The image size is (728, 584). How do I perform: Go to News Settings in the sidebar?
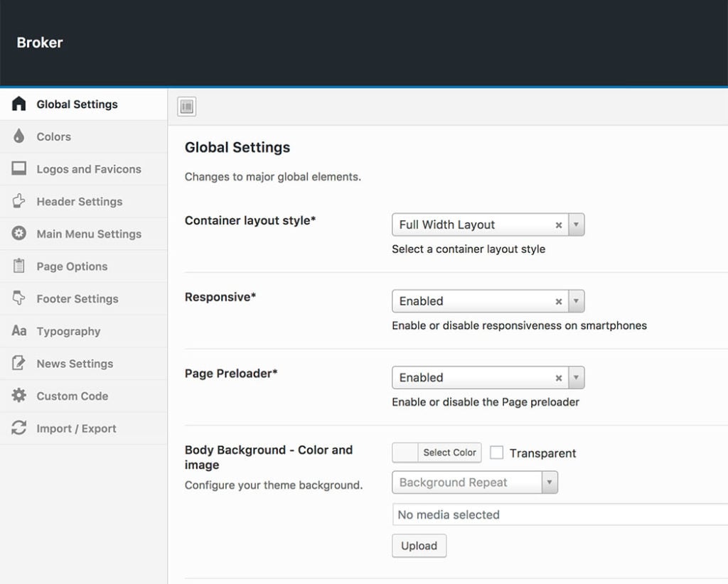pyautogui.click(x=75, y=364)
